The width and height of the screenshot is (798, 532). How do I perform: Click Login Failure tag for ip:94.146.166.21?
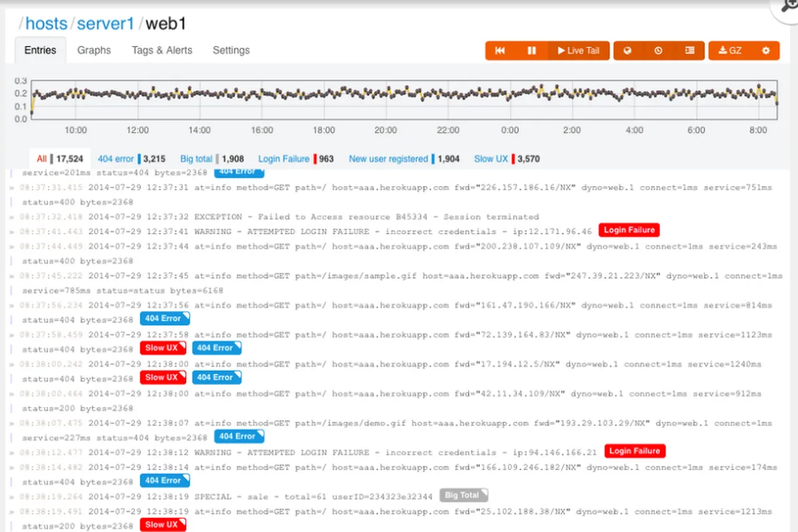coord(634,451)
